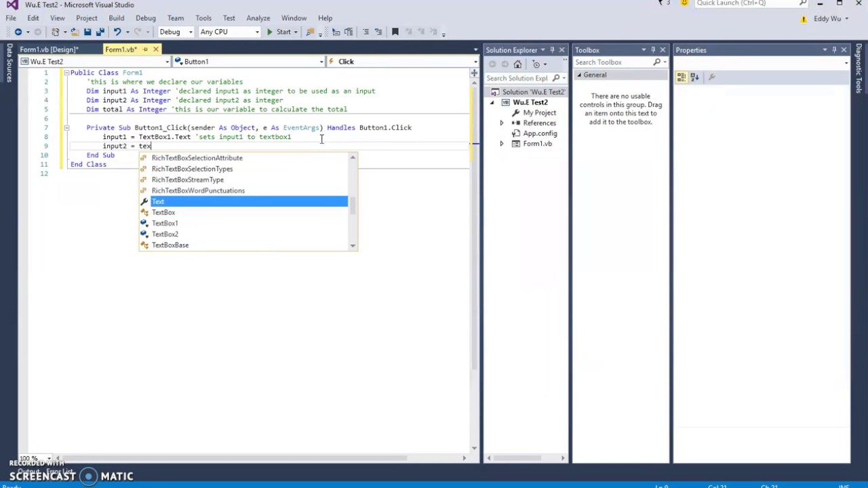Screen dimensions: 868x488
Task: Toggle auto-hide pin on Properties panel
Action: click(834, 50)
